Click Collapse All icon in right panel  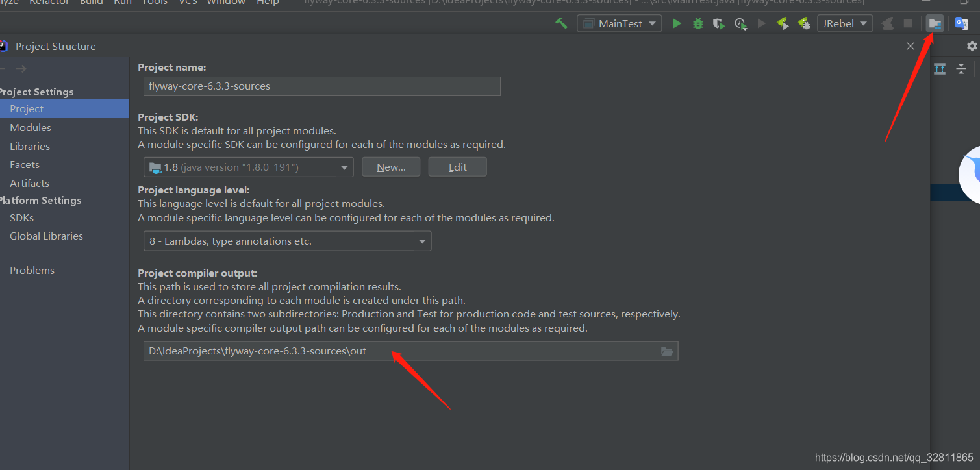(961, 69)
